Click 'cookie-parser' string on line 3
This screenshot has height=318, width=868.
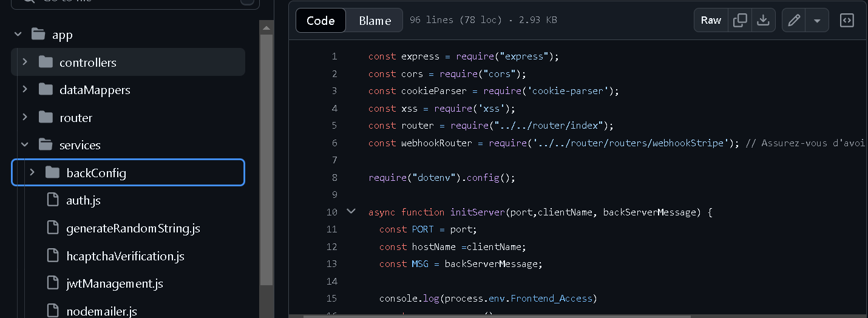[x=571, y=91]
